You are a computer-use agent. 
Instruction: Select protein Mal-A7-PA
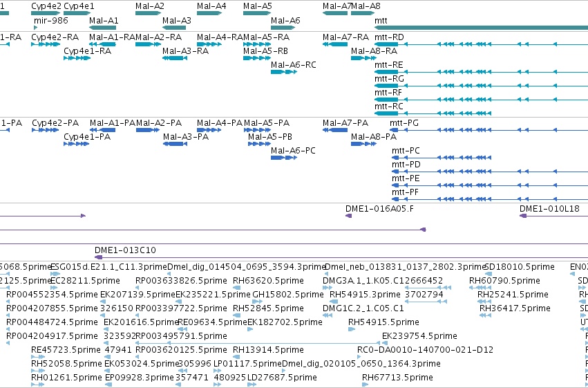(335, 130)
